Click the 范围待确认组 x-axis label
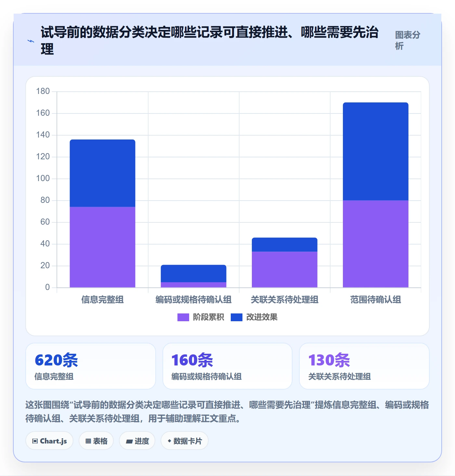This screenshot has width=455, height=476. tap(375, 299)
